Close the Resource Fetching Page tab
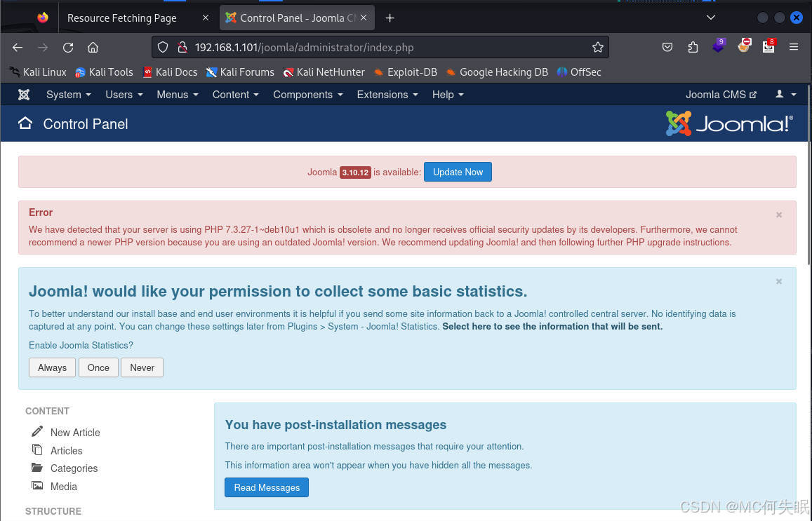Image resolution: width=812 pixels, height=521 pixels. click(206, 18)
